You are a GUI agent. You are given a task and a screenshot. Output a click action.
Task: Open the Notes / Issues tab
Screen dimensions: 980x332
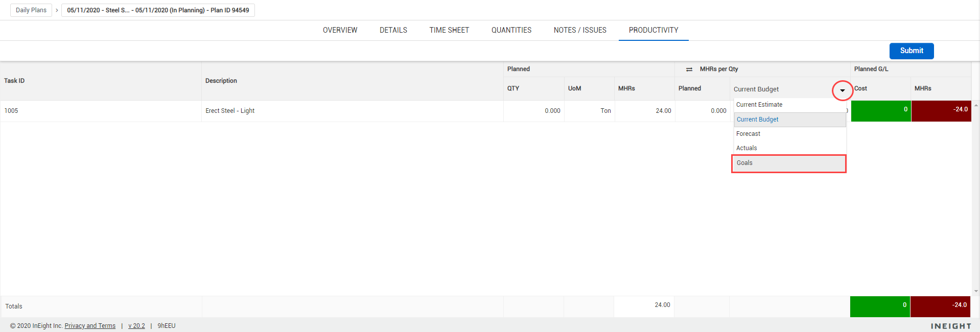click(x=580, y=30)
